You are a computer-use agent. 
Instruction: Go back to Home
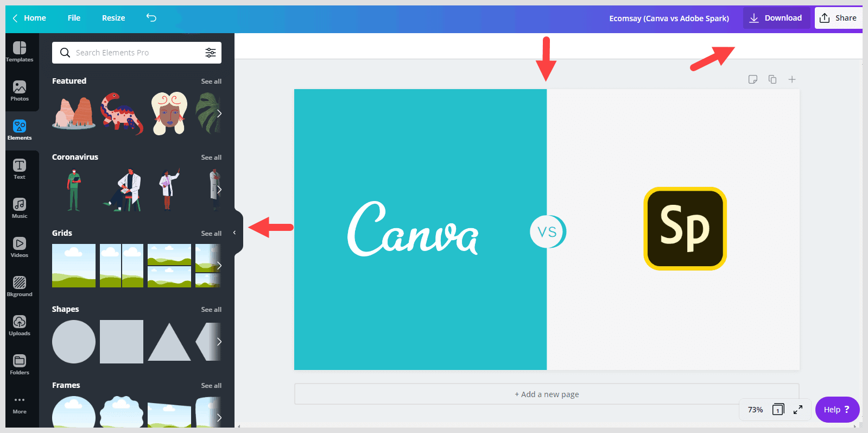[x=29, y=18]
